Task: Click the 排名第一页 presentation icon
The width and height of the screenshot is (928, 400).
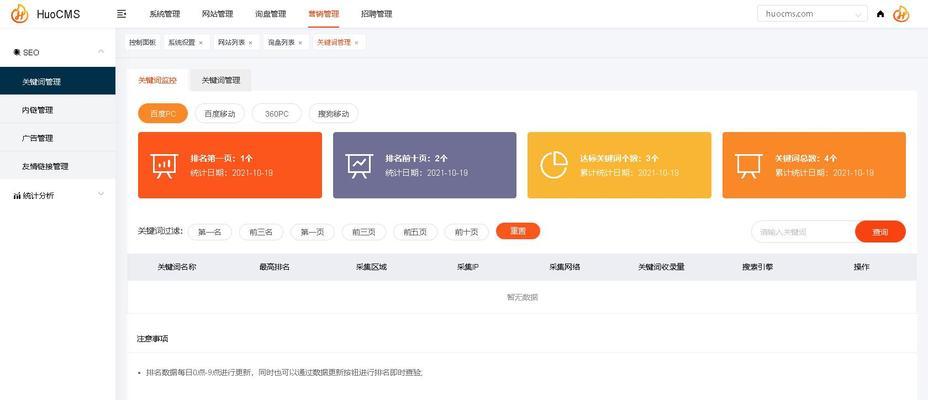Action: pyautogui.click(x=164, y=166)
